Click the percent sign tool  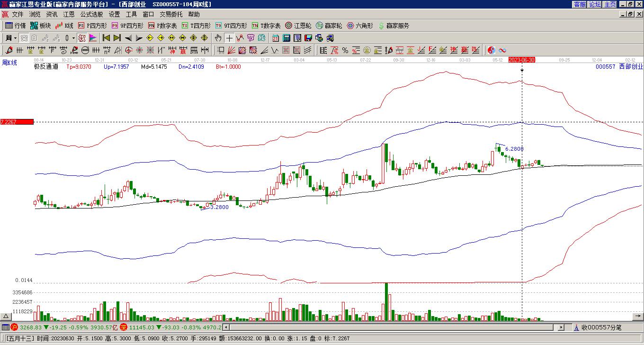pos(345,50)
